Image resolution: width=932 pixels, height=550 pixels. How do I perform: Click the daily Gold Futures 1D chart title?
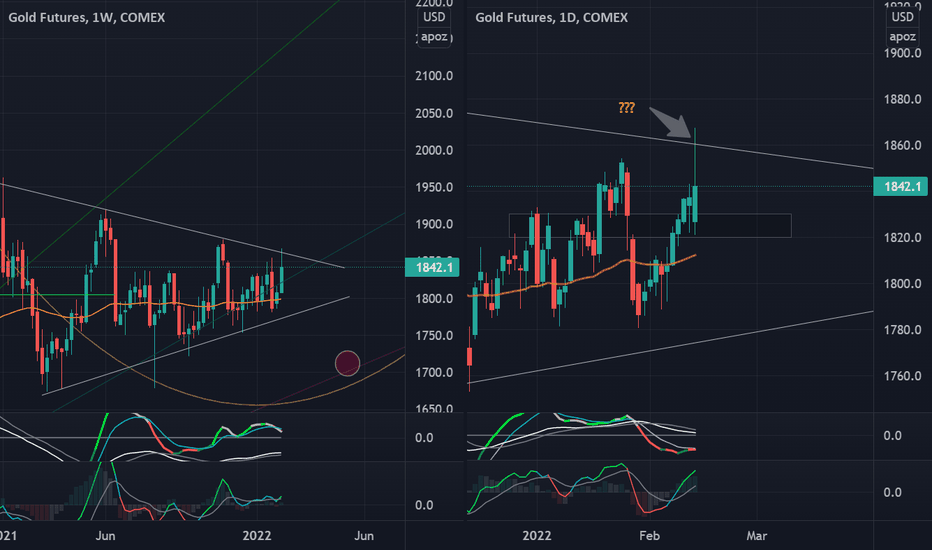(x=552, y=18)
